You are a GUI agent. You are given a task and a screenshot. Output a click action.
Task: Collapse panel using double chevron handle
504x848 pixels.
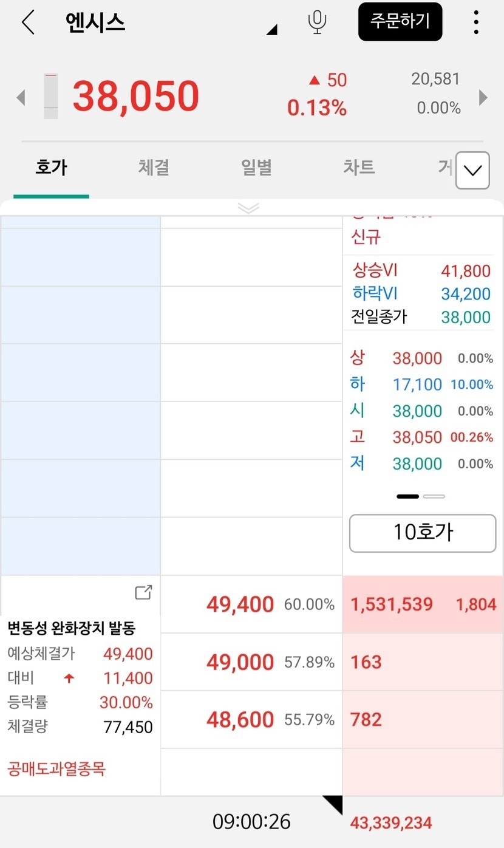tap(249, 208)
